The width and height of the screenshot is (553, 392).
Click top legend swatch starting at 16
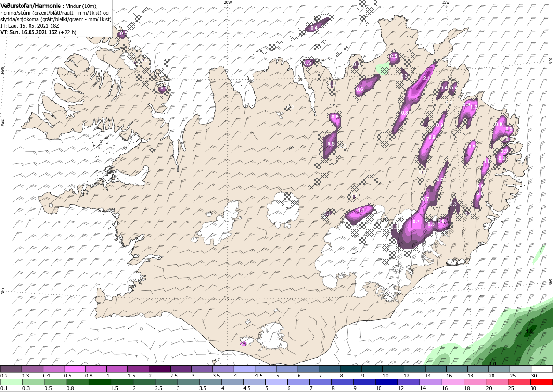tap(457, 369)
